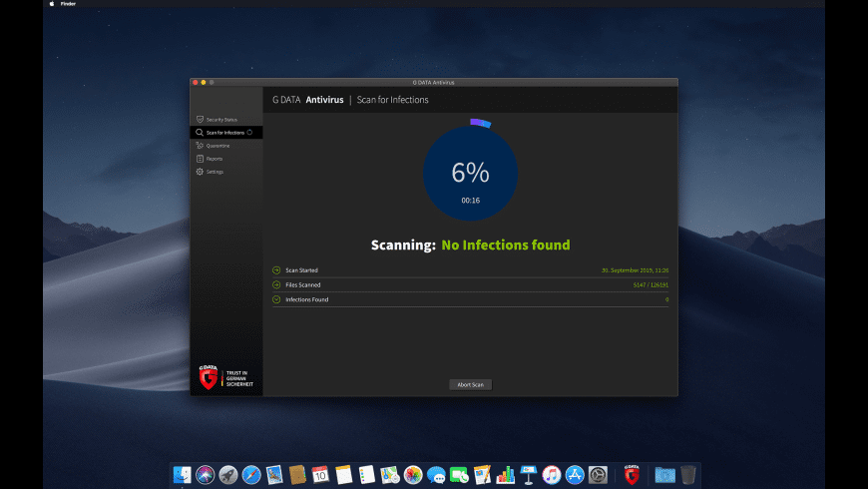Open Keynote from the Dock
Screen dimensions: 868x489
(529, 475)
